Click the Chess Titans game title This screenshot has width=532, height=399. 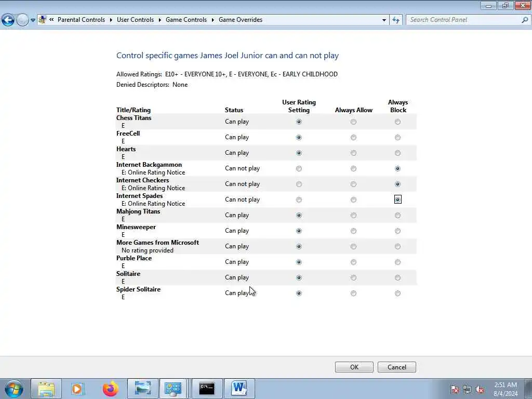pyautogui.click(x=134, y=118)
